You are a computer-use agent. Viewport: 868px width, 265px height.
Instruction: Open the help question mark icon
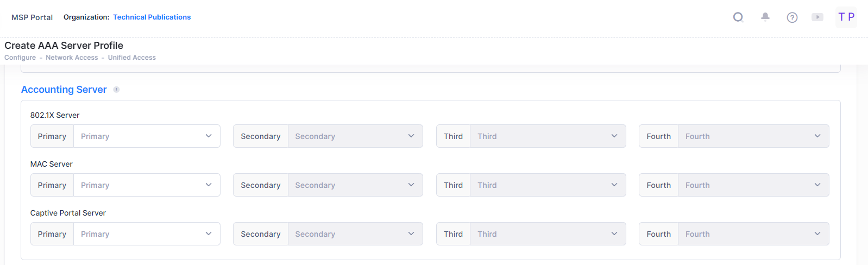coord(792,17)
